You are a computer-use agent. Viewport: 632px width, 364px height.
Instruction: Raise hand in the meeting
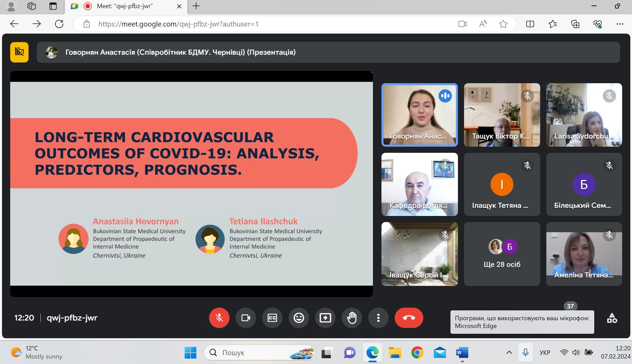pyautogui.click(x=352, y=318)
